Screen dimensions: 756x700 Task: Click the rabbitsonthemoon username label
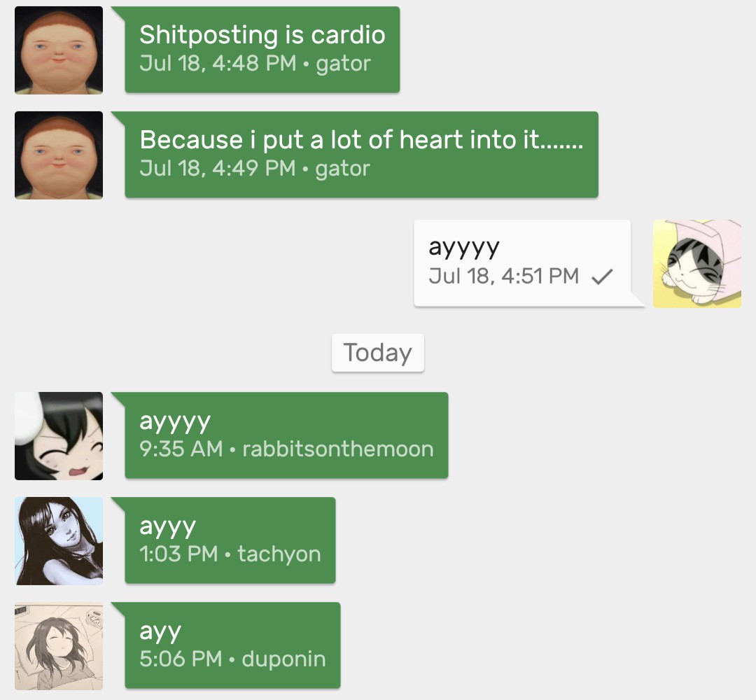pyautogui.click(x=338, y=449)
